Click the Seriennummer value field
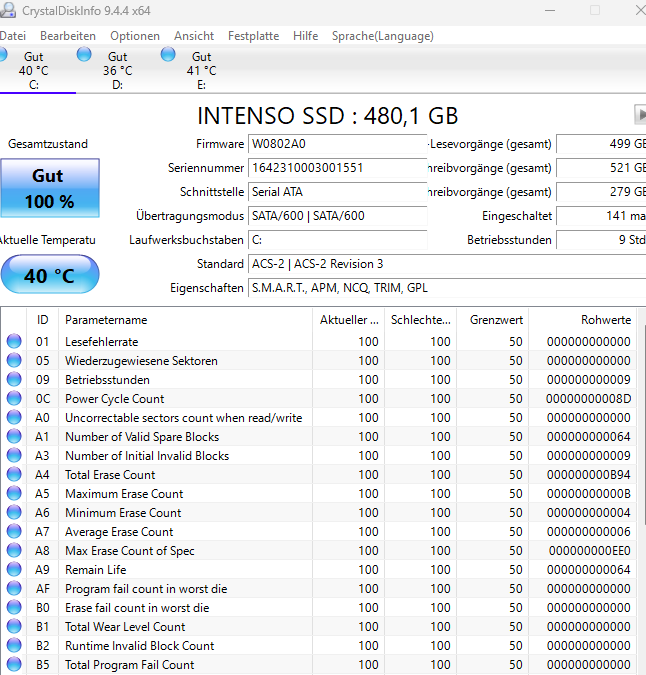Image resolution: width=646 pixels, height=675 pixels. pyautogui.click(x=337, y=168)
